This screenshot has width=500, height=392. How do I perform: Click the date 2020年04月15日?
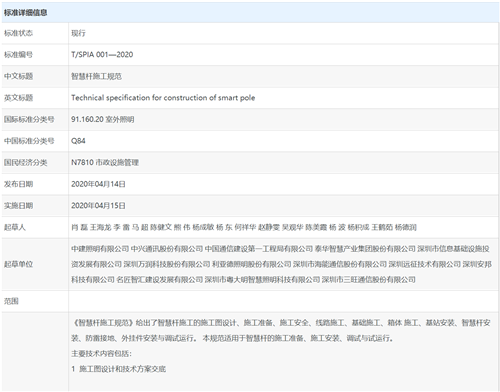98,206
